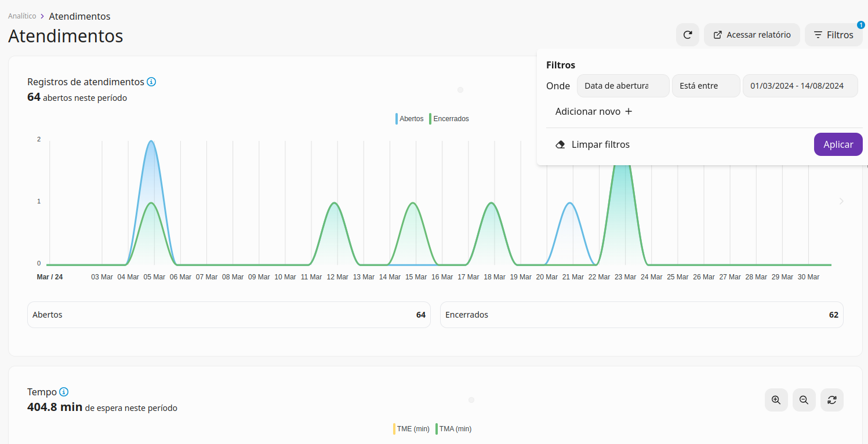868x444 pixels.
Task: Toggle the TMA (min) legend series
Action: (453, 429)
